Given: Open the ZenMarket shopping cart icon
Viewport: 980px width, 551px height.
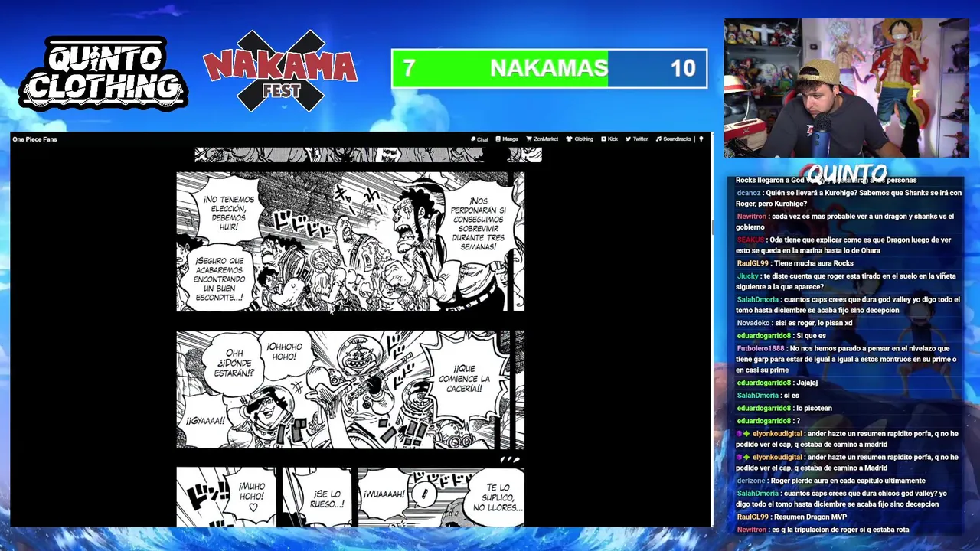Looking at the screenshot, I should pos(528,139).
